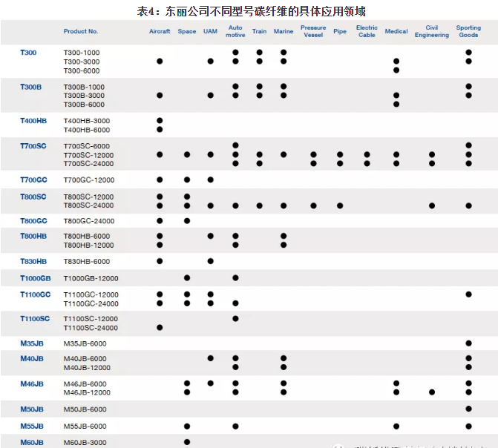Click product number T800HB-6000

pos(87,236)
